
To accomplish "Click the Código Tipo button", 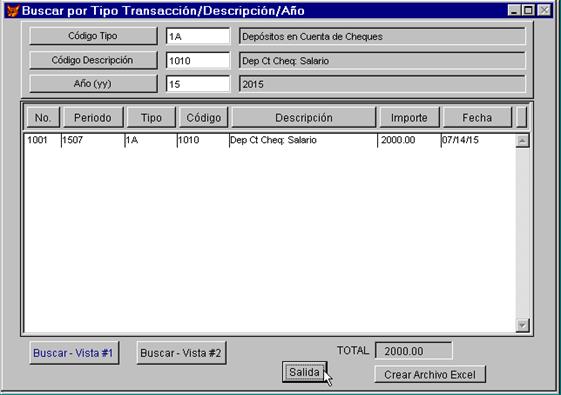I will pyautogui.click(x=93, y=36).
